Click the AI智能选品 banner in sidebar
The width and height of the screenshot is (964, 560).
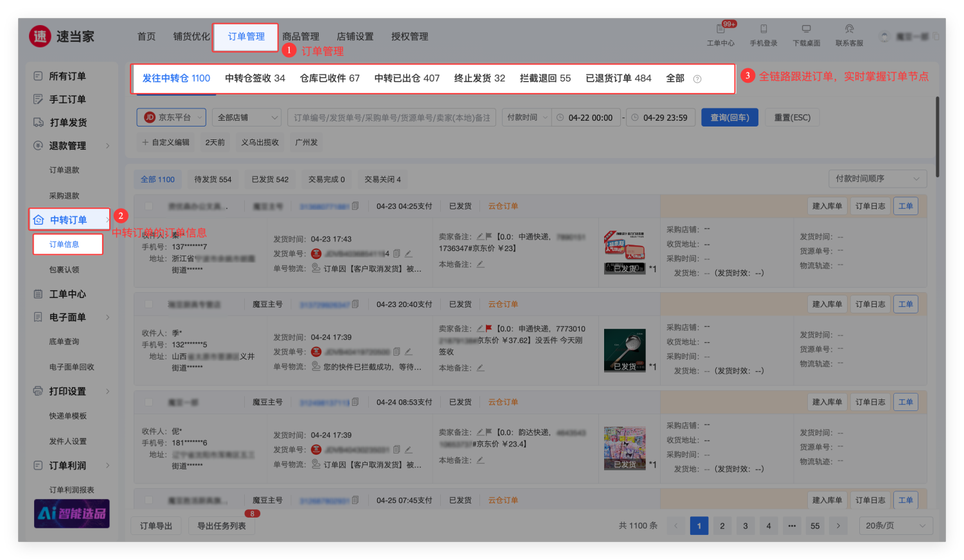(72, 513)
